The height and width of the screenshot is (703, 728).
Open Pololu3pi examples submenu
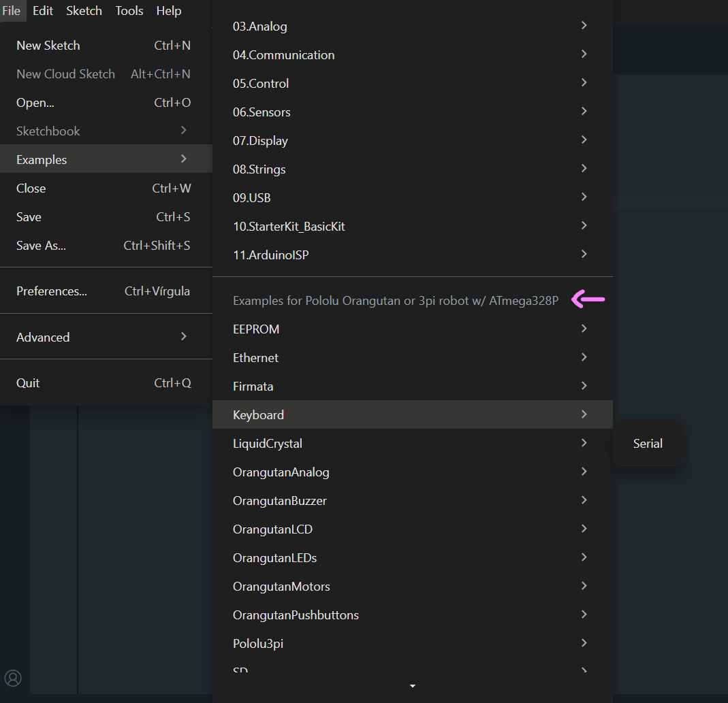point(412,644)
